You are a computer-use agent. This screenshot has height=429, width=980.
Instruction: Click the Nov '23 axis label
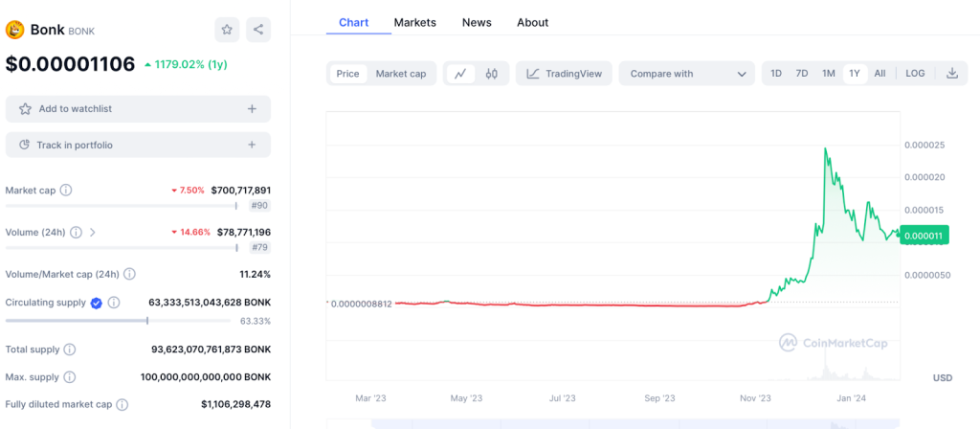756,397
